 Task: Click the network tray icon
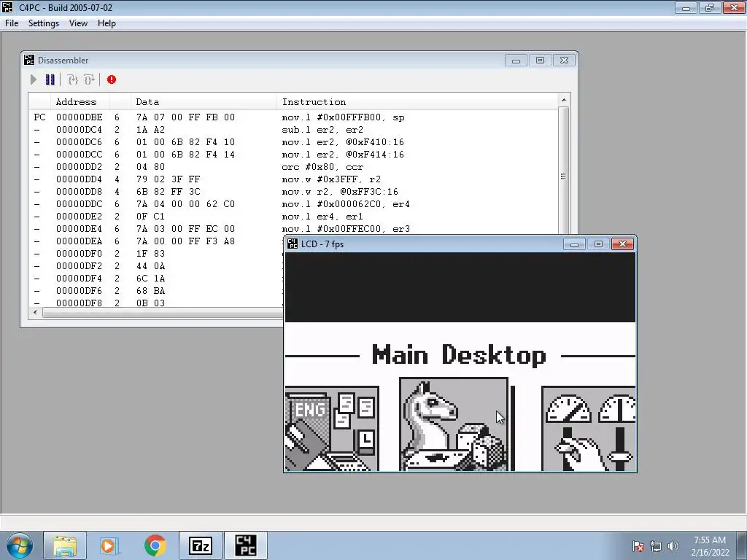[656, 546]
